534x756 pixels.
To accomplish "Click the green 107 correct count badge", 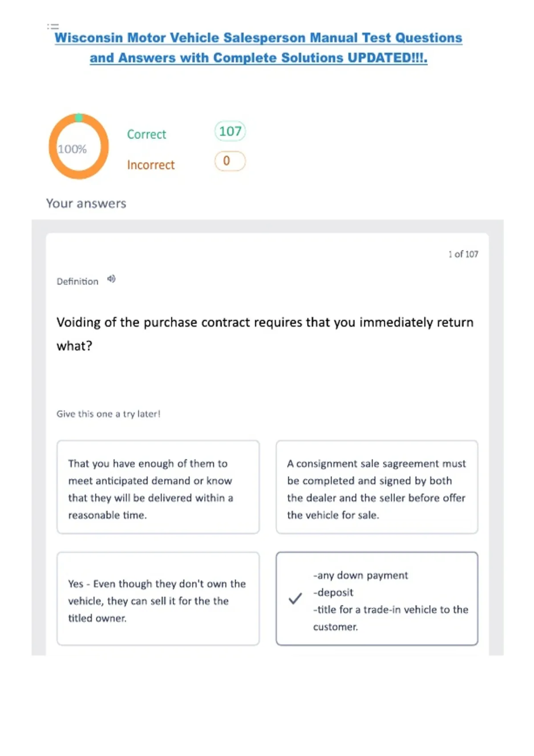I will 230,131.
